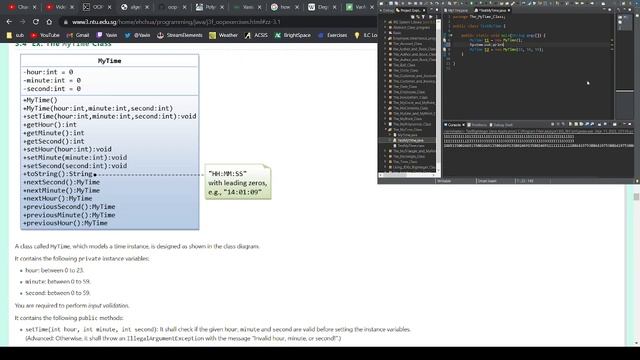Expand the MyTime.java tree node
This screenshot has height=360, width=640.
coord(390,135)
